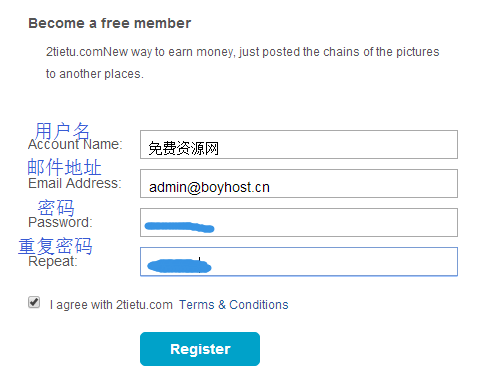Focus the Email Address input box
Screen dimensions: 483x378
299,183
